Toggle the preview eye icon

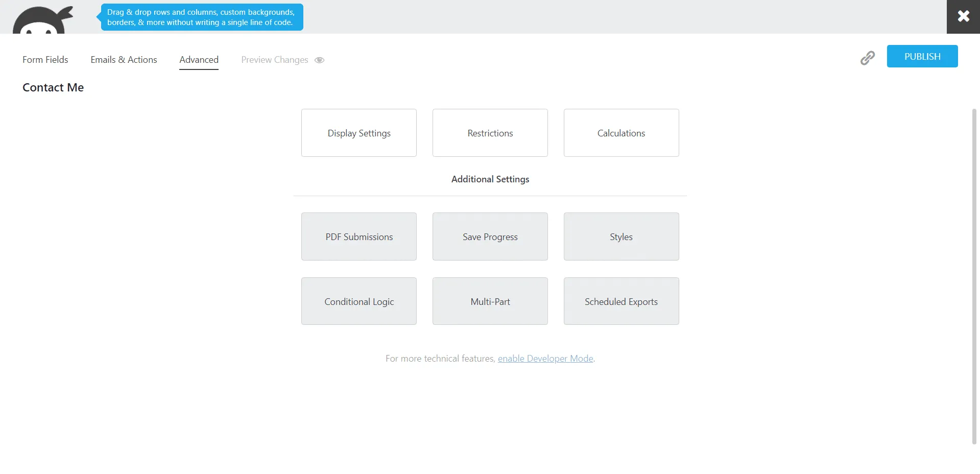point(319,60)
